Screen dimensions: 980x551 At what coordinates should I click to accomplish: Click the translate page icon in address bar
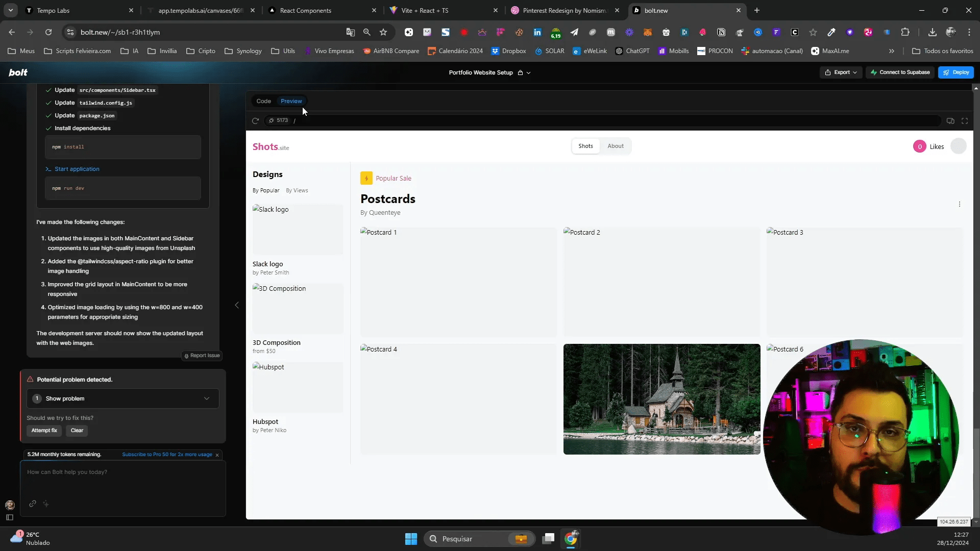350,32
